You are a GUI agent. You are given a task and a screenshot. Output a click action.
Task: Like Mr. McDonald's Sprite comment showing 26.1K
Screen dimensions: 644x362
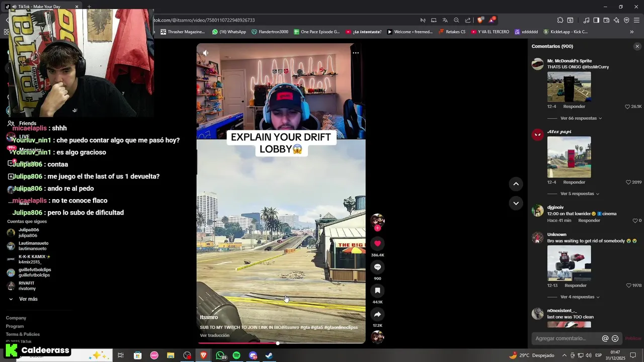(627, 107)
